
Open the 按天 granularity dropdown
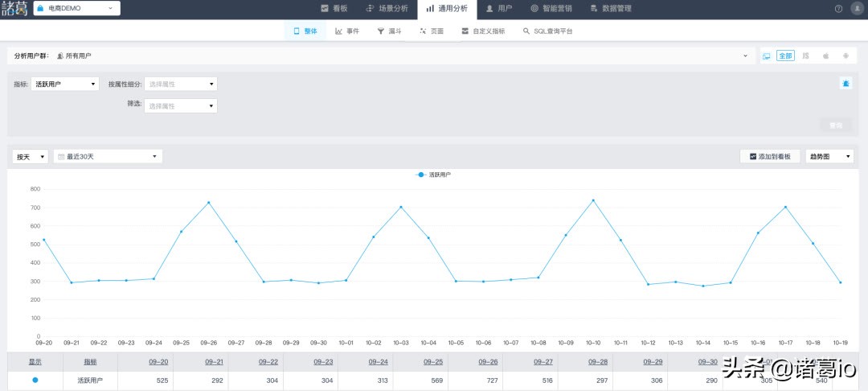[30, 157]
